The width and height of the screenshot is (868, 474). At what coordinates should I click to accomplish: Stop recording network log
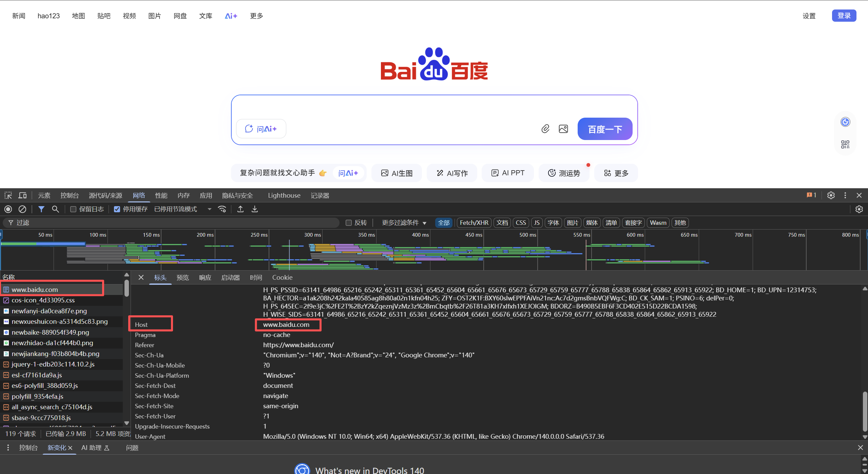[x=8, y=209]
